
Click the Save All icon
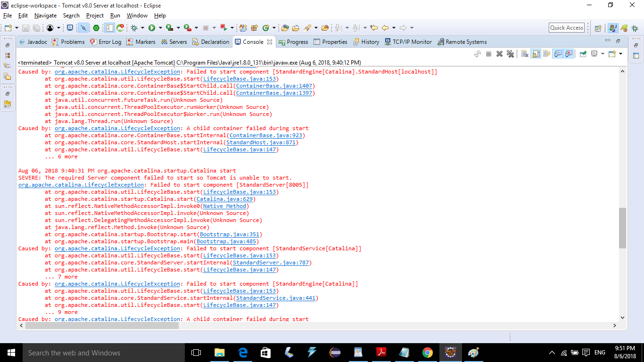[37, 28]
